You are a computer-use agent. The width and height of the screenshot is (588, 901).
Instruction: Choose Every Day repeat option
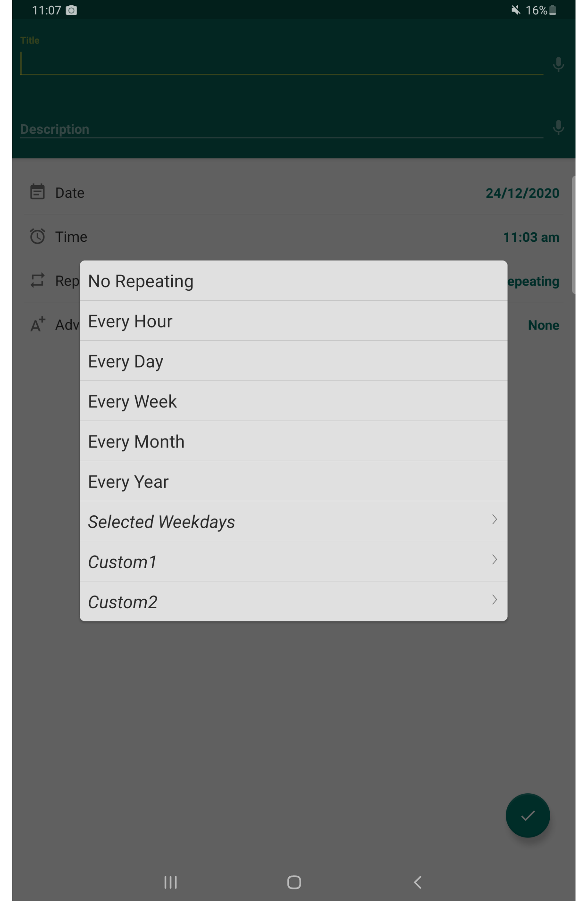(293, 361)
